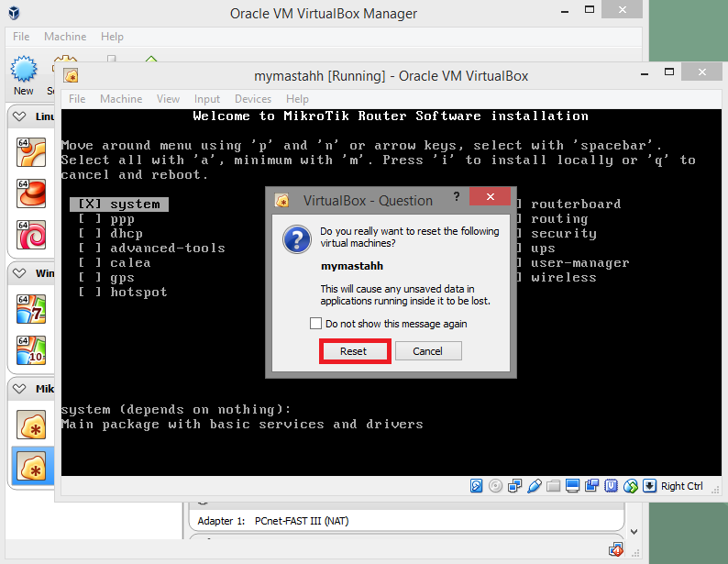Screen dimensions: 728x564
Task: Collapse the Linux group chevron in Manager
Action: [x=19, y=116]
